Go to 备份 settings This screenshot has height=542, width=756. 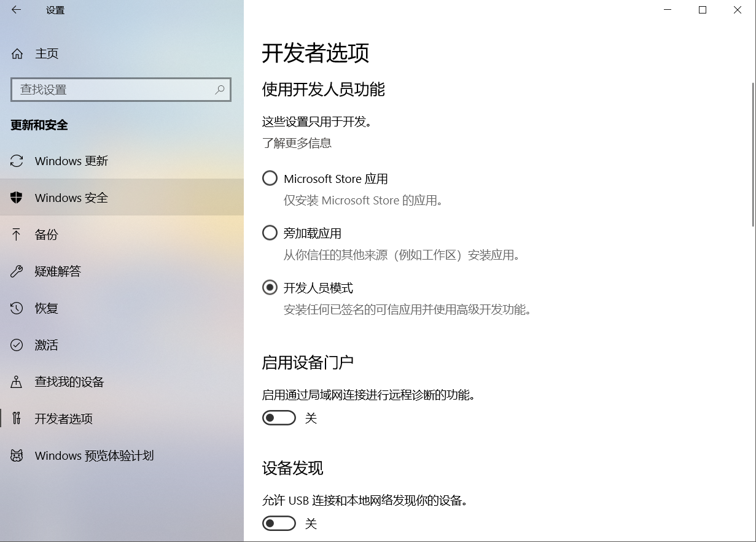[122, 234]
